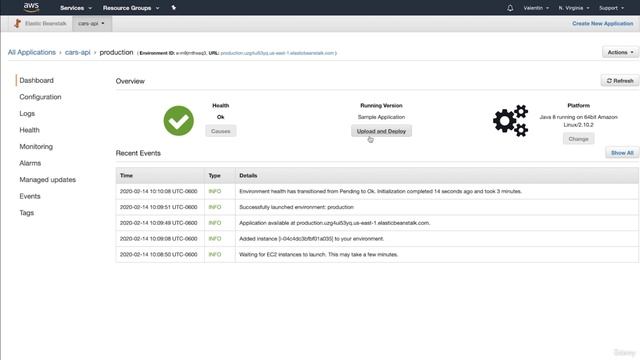Open notifications bell icon
The height and width of the screenshot is (360, 640).
tap(510, 8)
